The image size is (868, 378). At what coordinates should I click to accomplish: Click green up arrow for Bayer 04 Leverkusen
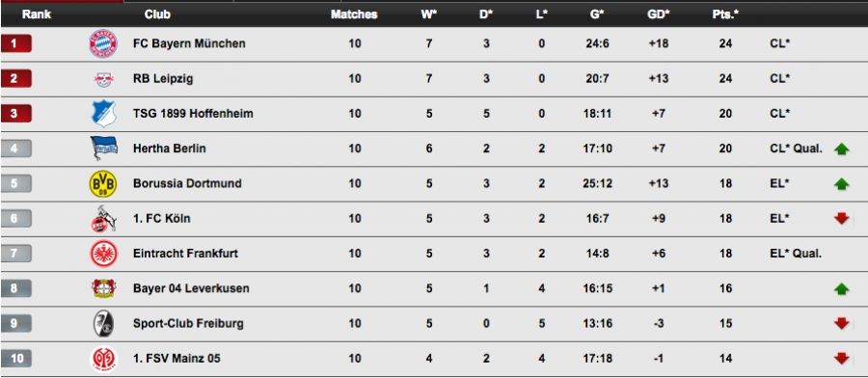pyautogui.click(x=841, y=288)
